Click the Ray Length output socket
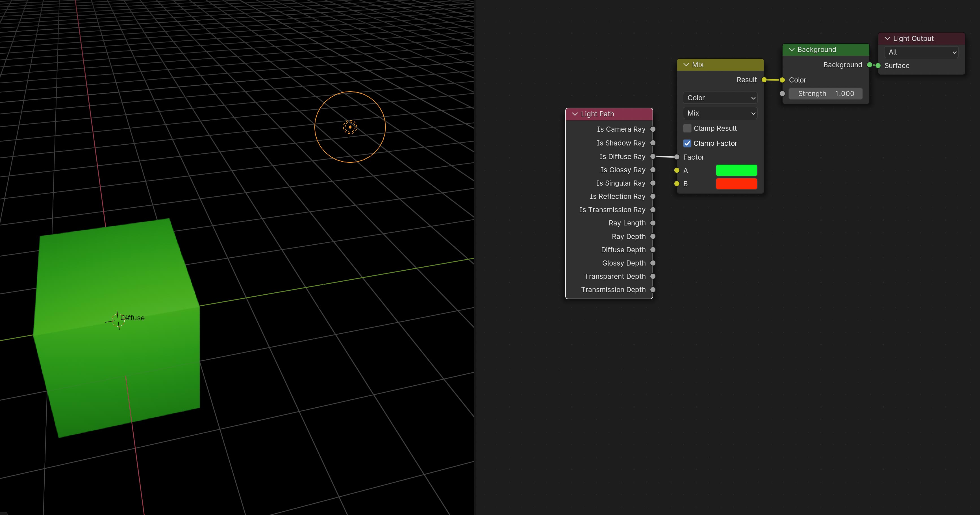The image size is (980, 515). [653, 223]
